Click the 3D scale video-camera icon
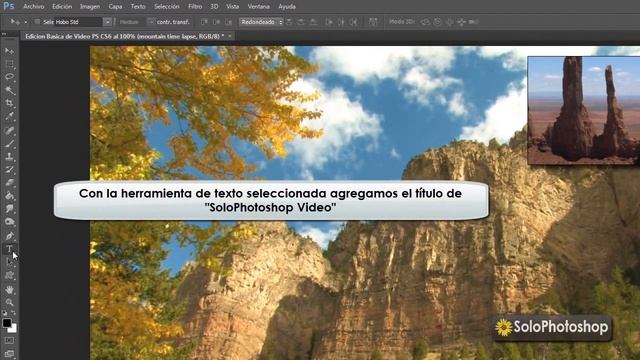 click(473, 22)
